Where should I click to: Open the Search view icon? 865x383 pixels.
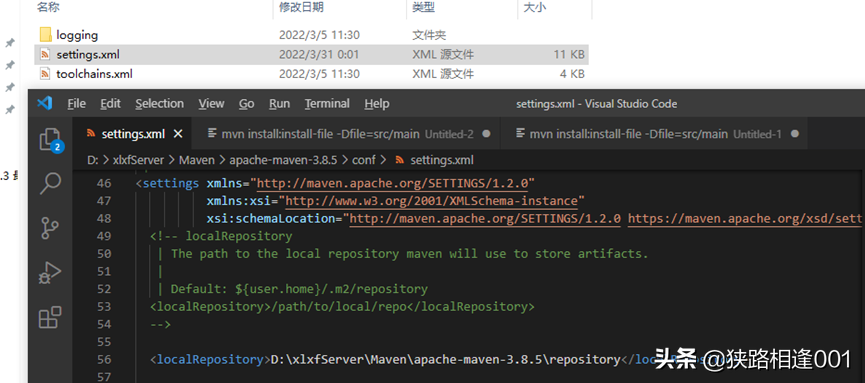[51, 183]
